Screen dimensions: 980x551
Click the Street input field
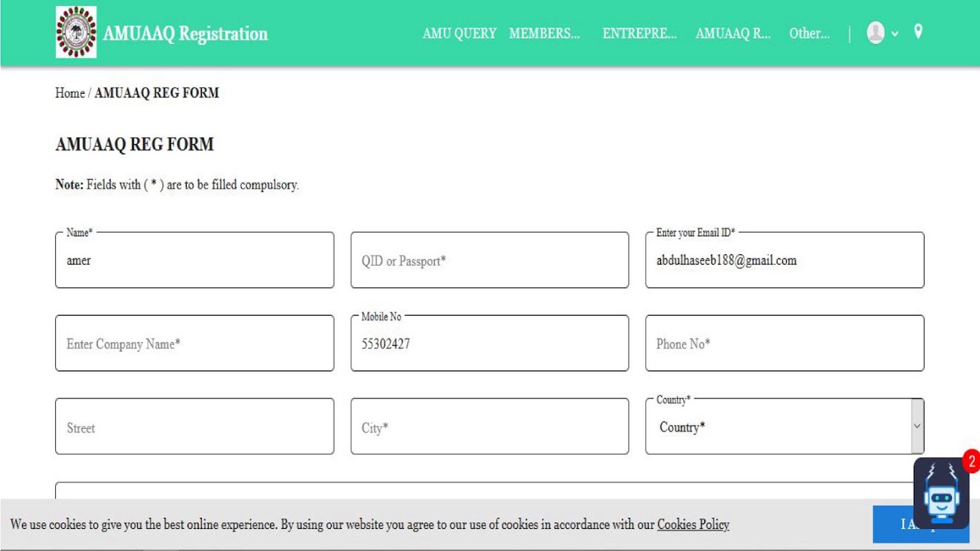tap(194, 427)
